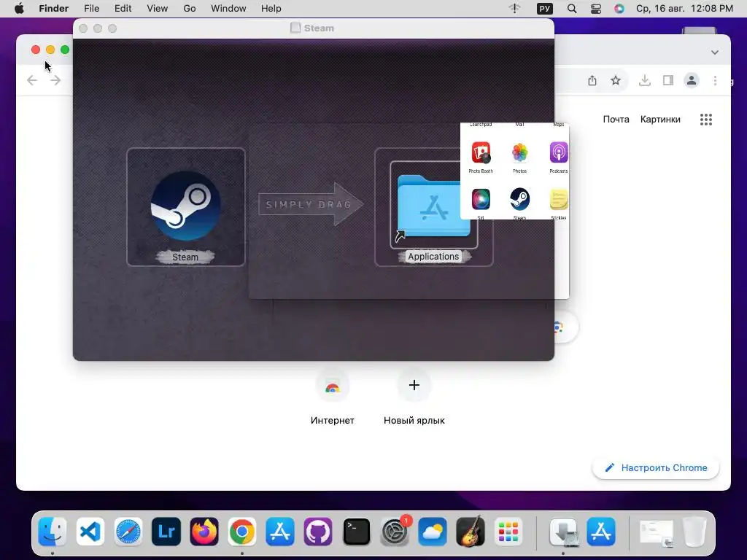Open the Applications folder shortcut in Steam installer
This screenshot has width=747, height=560.
[x=433, y=206]
